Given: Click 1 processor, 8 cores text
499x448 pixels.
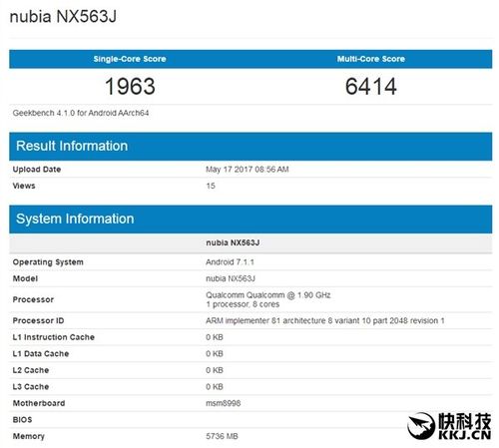Looking at the screenshot, I should click(x=243, y=304).
